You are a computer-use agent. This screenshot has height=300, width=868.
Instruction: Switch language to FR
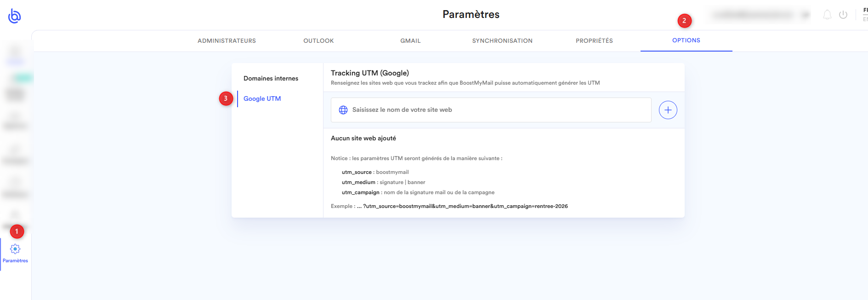point(865,10)
